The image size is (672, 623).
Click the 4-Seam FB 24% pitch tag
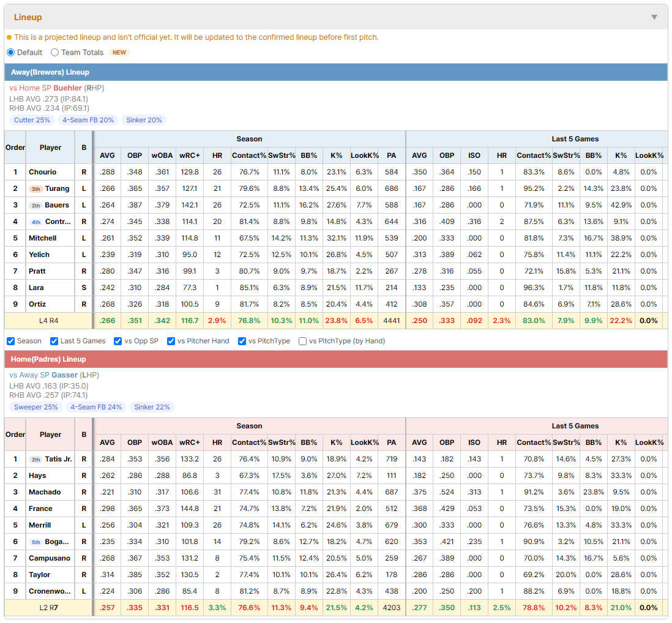(96, 407)
